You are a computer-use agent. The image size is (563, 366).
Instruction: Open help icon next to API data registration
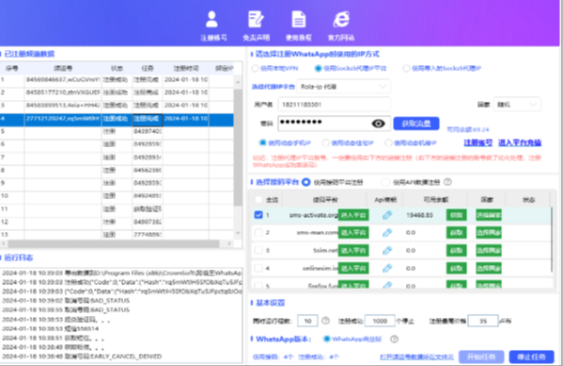(447, 182)
